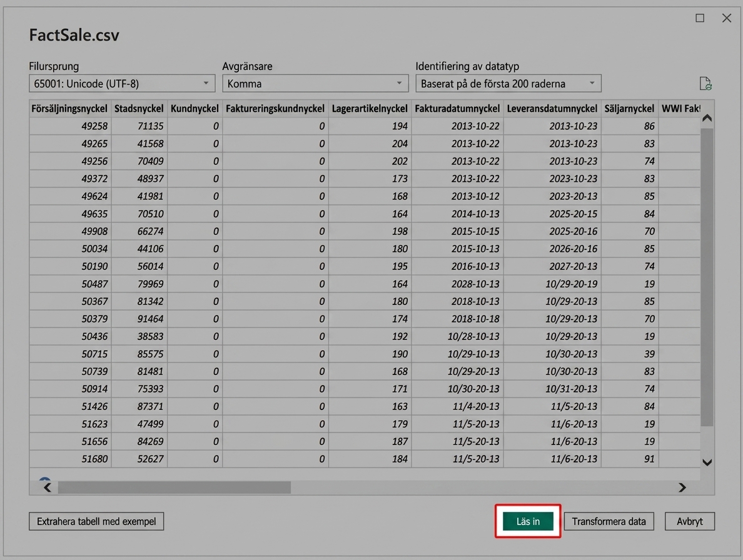The image size is (743, 560).
Task: Select the Leveransdatumnyckel column header
Action: (x=552, y=108)
